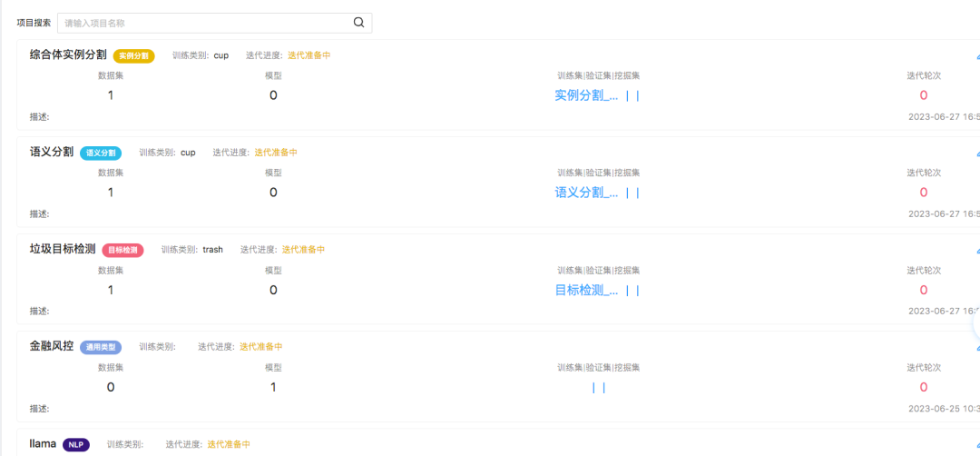Screen dimensions: 980x456
Task: Click the yellow 实例分割 type tag
Action: (x=134, y=56)
